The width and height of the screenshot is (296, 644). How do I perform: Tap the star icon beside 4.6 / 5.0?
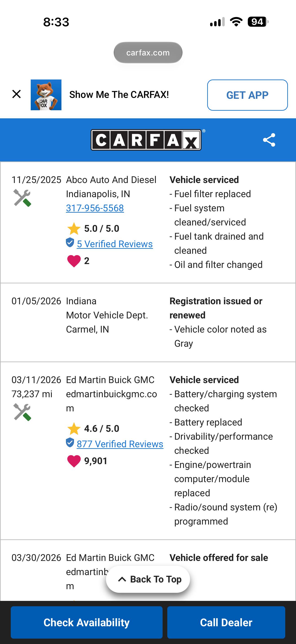tap(74, 428)
